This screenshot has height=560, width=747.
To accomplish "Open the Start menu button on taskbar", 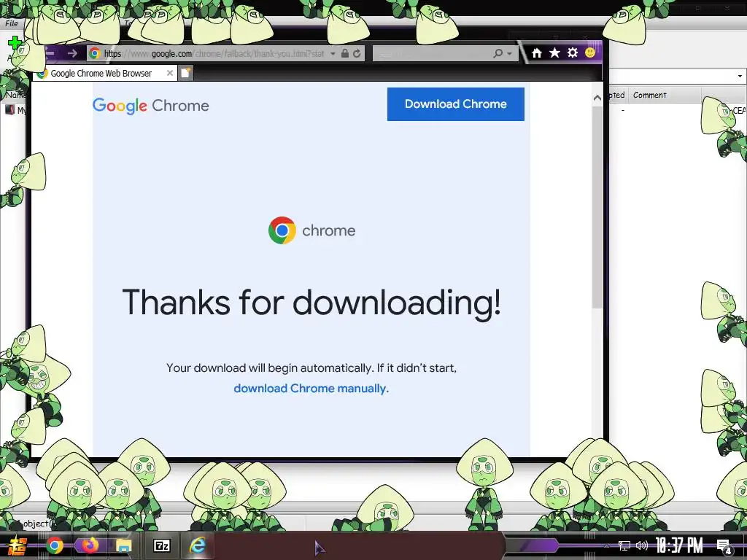I will click(17, 545).
